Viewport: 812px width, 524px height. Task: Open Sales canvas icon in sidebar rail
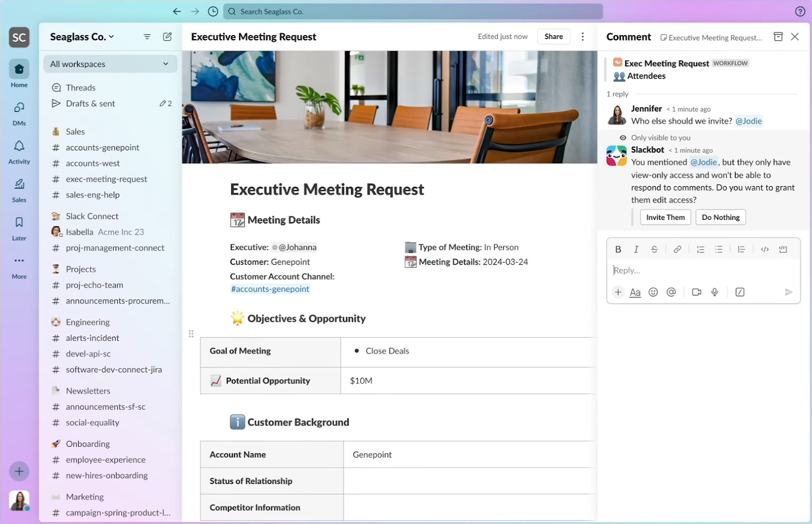point(19,190)
